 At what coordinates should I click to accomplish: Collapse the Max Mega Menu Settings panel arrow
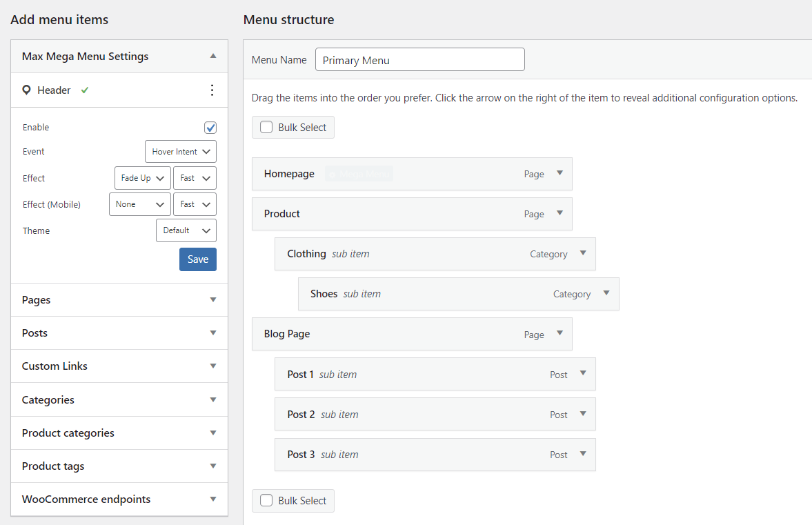tap(213, 56)
